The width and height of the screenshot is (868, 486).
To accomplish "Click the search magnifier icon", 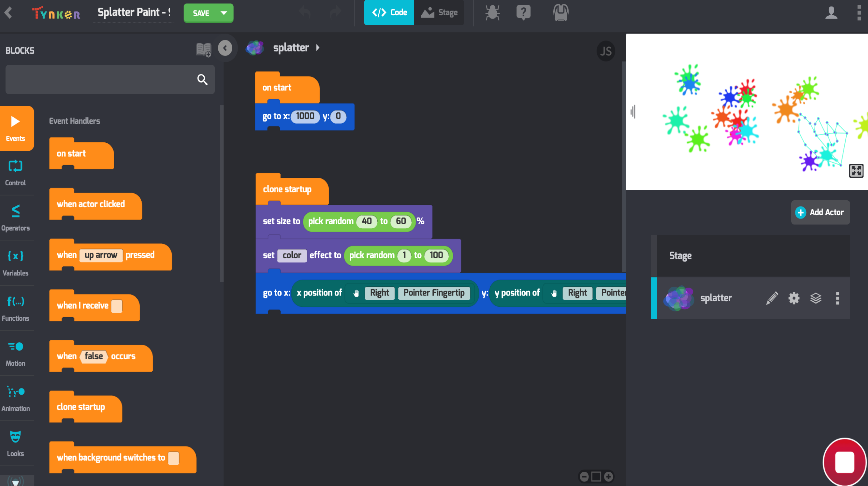I will tap(202, 80).
